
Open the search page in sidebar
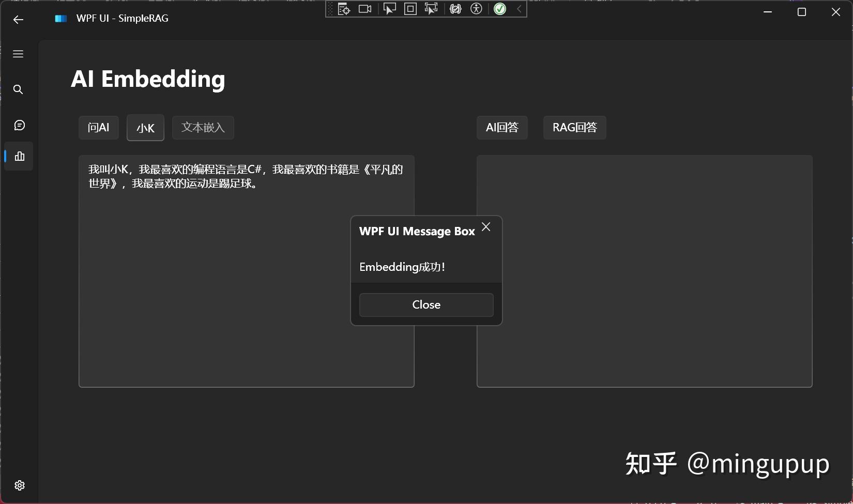tap(18, 89)
